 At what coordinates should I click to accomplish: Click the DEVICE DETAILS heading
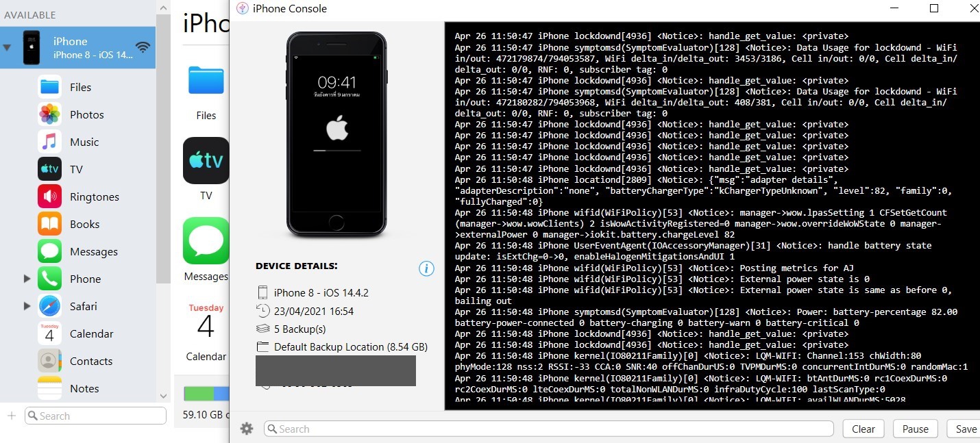click(x=297, y=266)
